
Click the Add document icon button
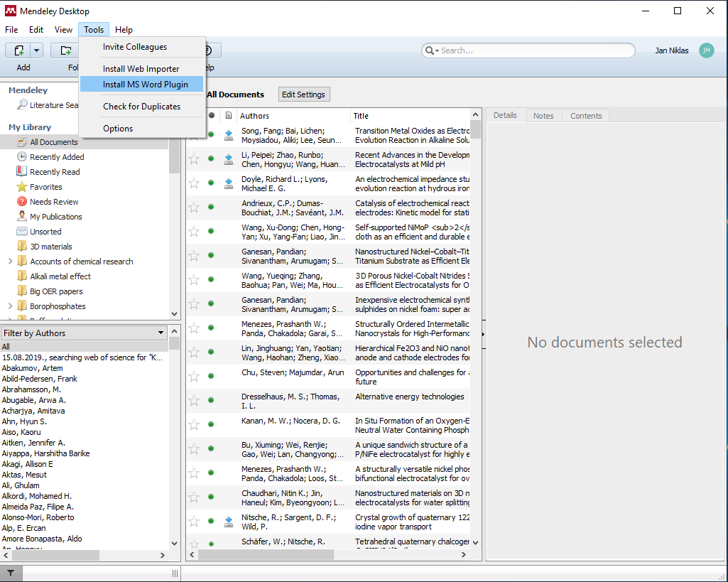pyautogui.click(x=18, y=50)
